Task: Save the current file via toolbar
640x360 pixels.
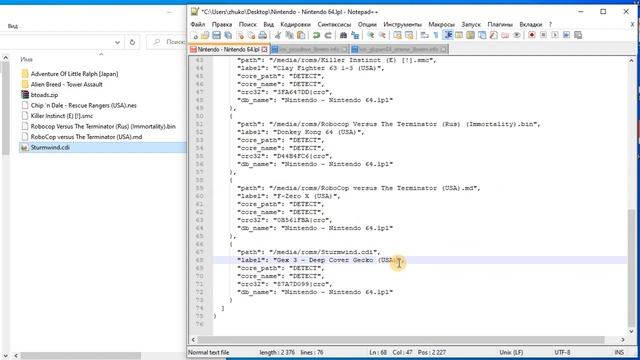Action: (216, 36)
